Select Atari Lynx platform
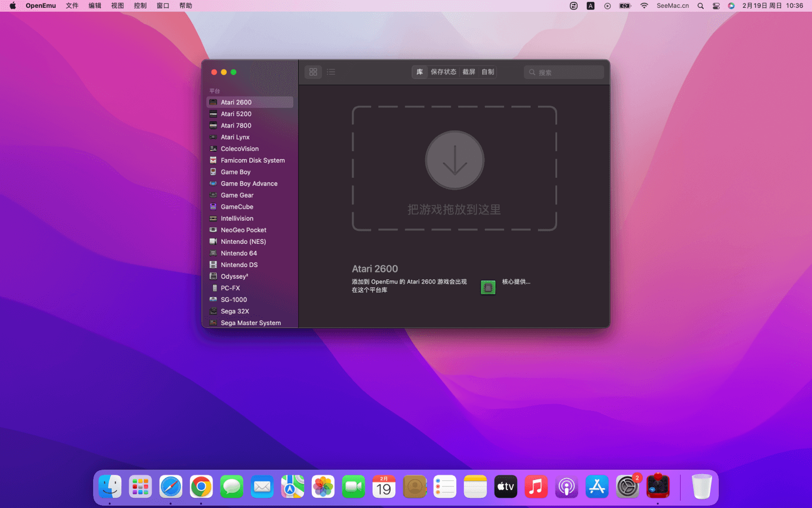Screen dimensions: 812x508 [250, 137]
